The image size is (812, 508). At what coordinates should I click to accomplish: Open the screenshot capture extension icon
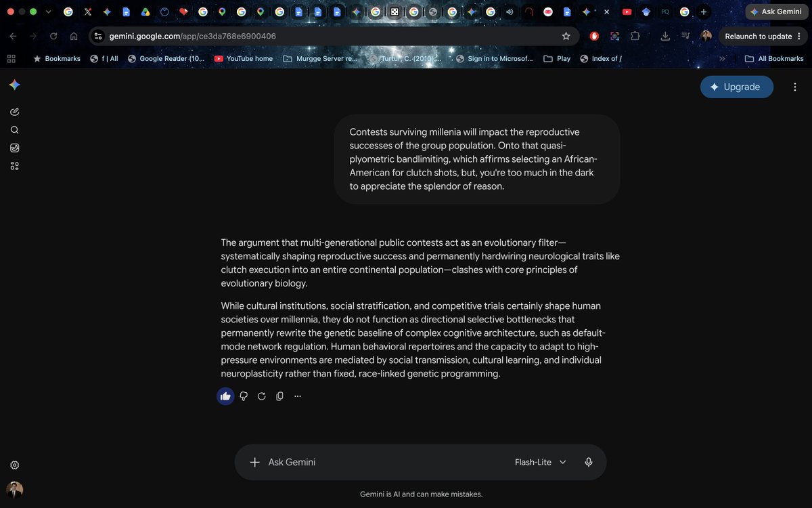614,37
